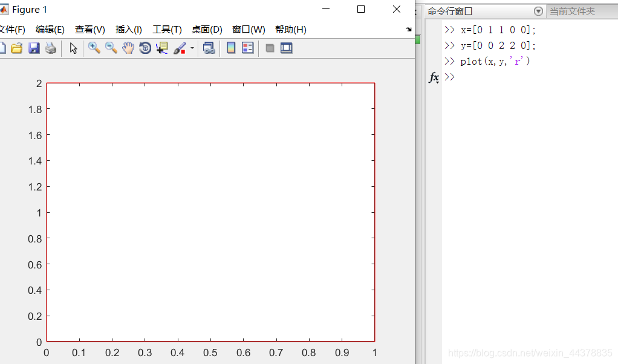Click the command line y=[0 0 2 2 0];

point(498,46)
